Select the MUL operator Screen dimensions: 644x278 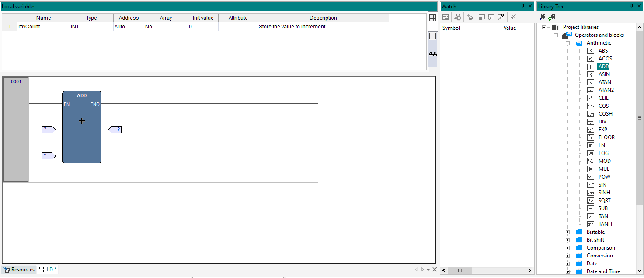coord(604,169)
